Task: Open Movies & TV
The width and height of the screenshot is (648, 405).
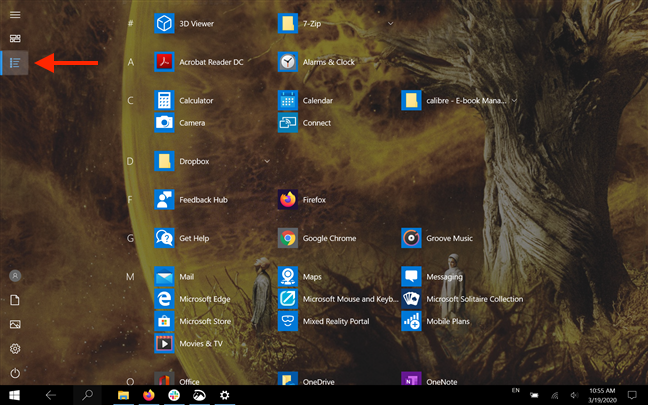Action: coord(189,343)
